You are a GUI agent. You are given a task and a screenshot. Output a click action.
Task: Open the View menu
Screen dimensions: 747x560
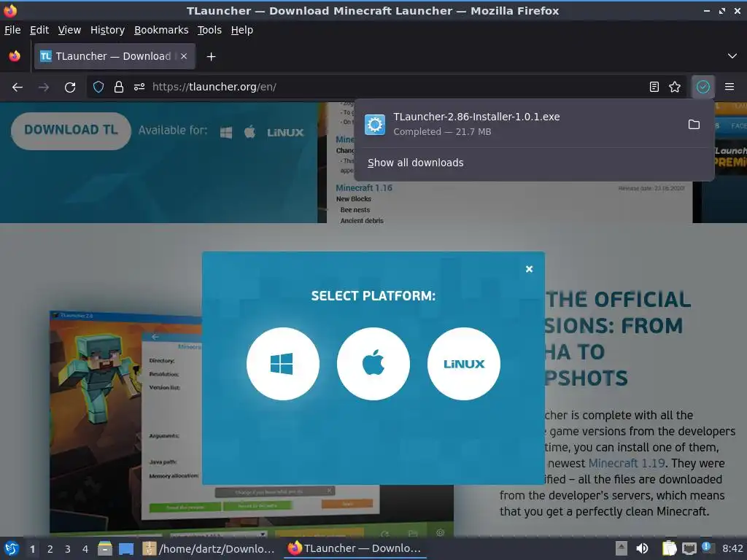[69, 30]
